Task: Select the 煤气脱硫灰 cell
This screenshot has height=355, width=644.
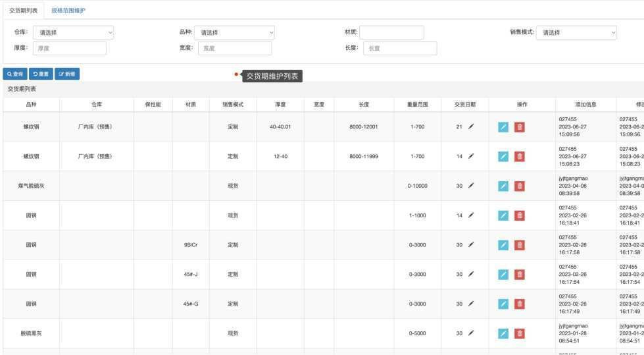Action: click(x=31, y=186)
